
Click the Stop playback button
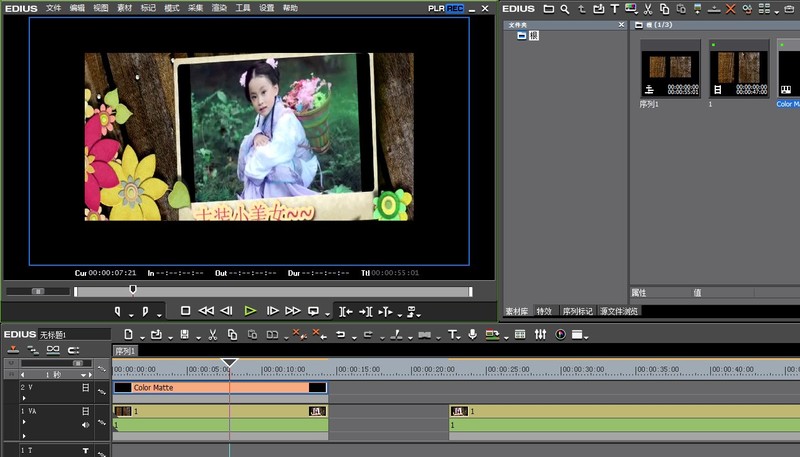point(185,311)
